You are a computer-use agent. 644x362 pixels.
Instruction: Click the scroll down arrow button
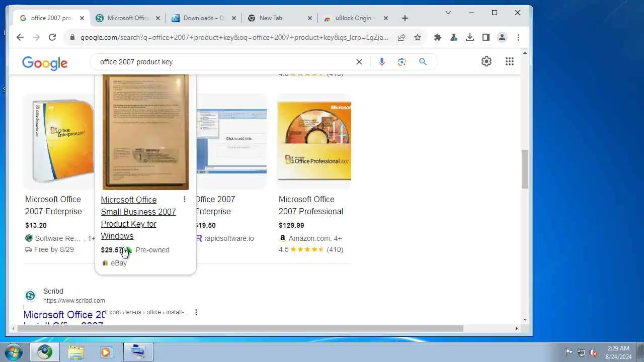[525, 320]
